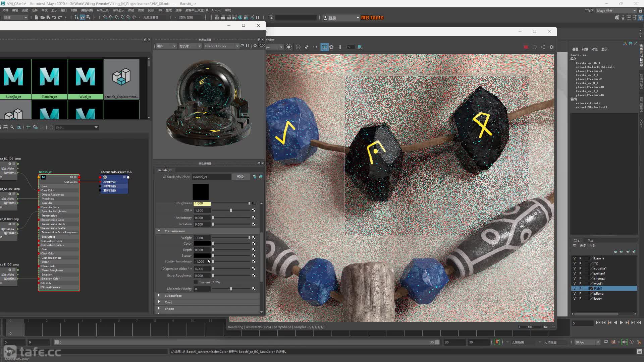This screenshot has height=362, width=644.
Task: Toggle visibility V for shengzi layer
Action: click(x=575, y=279)
